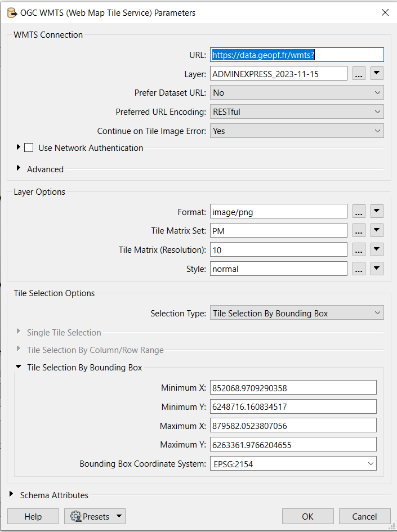
Task: Enable the Use Network Authentication checkbox
Action: tap(29, 148)
